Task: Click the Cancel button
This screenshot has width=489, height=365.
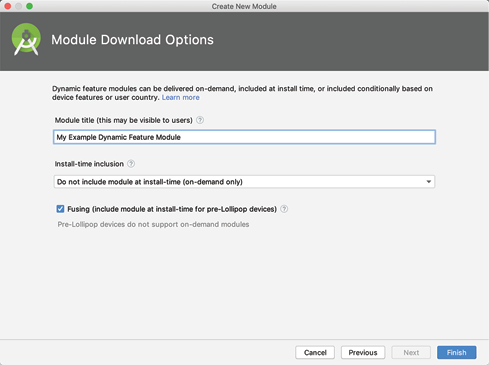Action: coord(315,352)
